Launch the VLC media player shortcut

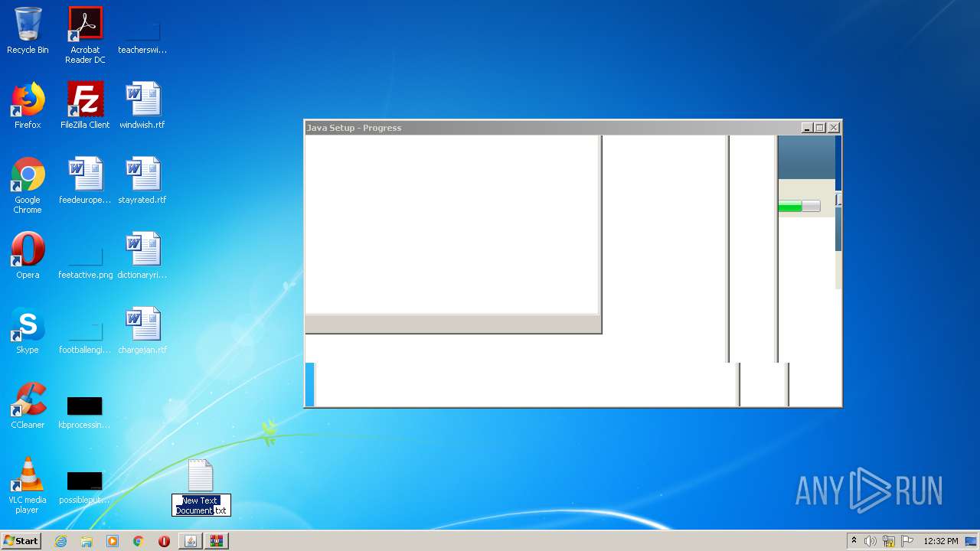tap(28, 485)
